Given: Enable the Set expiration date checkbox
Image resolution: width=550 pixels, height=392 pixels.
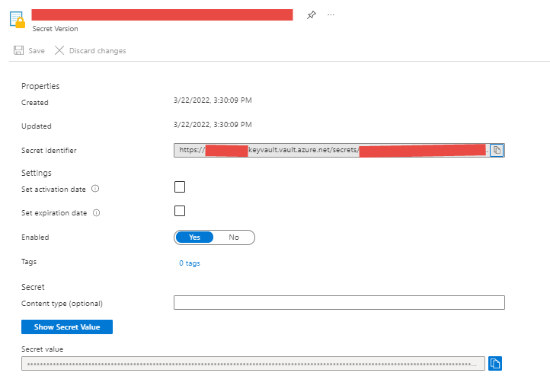Looking at the screenshot, I should click(180, 211).
